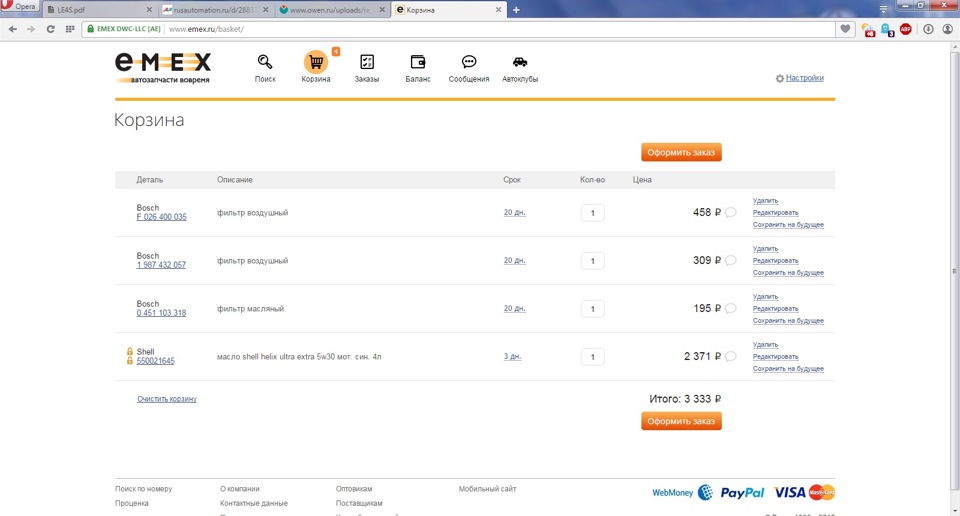The image size is (960, 516).
Task: Close the Корзина tab
Action: tap(498, 10)
